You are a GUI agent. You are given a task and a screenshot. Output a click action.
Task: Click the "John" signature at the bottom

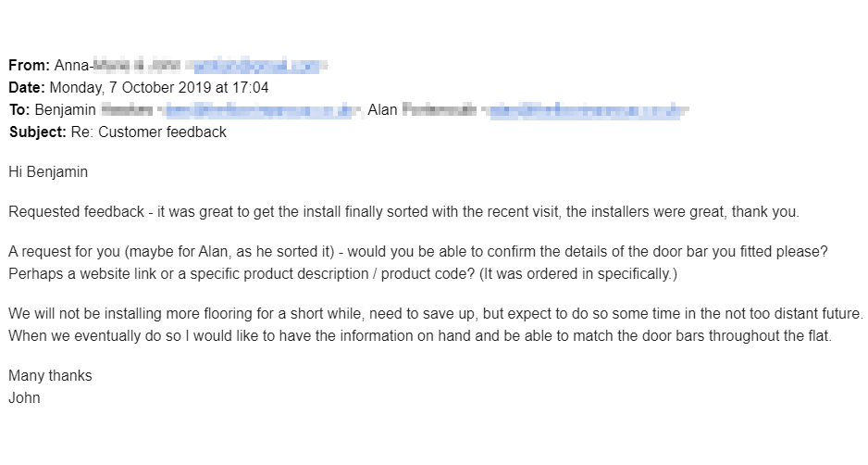pyautogui.click(x=24, y=398)
